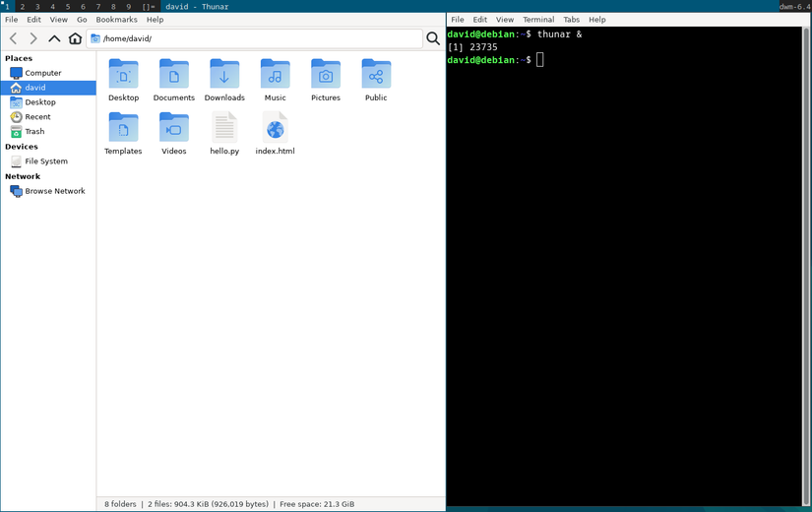Image resolution: width=812 pixels, height=512 pixels.
Task: Select the index.html file icon
Action: point(275,127)
